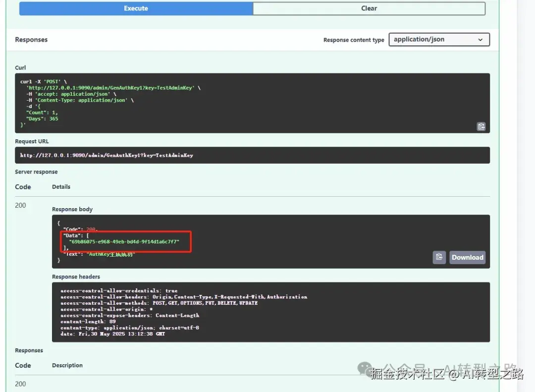Click the Server response 200 code
Viewport: 535px width, 392px height.
tap(20, 205)
